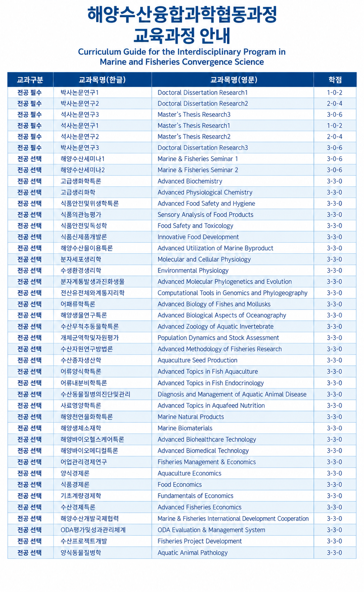
Task: Click 'Marine & Fisheries Seminar 1'
Action: (x=198, y=159)
